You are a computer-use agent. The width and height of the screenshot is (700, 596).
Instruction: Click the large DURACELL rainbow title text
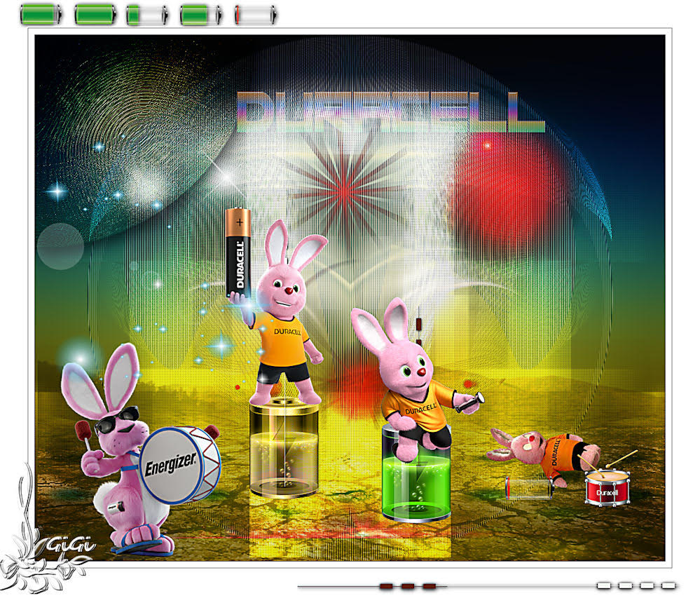[390, 113]
